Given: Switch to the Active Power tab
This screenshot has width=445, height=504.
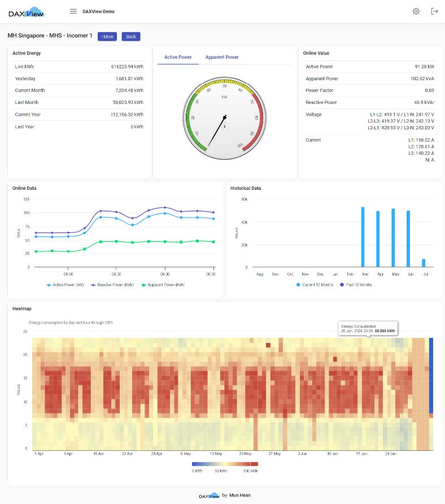Looking at the screenshot, I should coord(178,57).
